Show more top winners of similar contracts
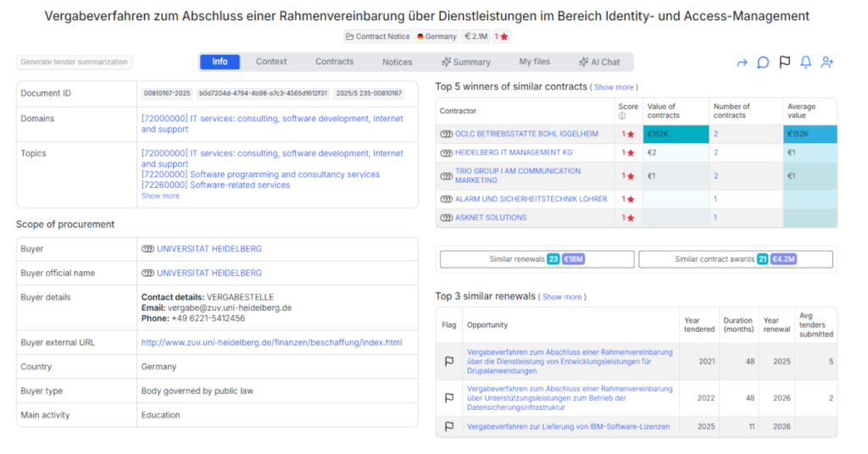868x454 pixels. coord(614,87)
